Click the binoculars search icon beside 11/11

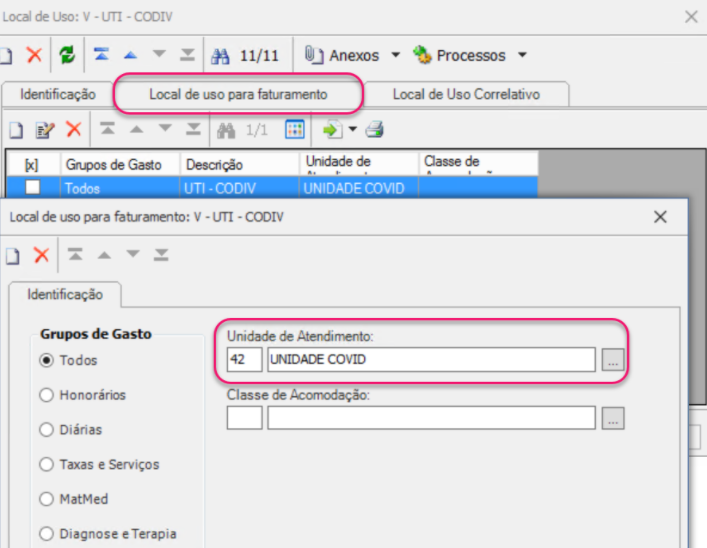coord(220,56)
